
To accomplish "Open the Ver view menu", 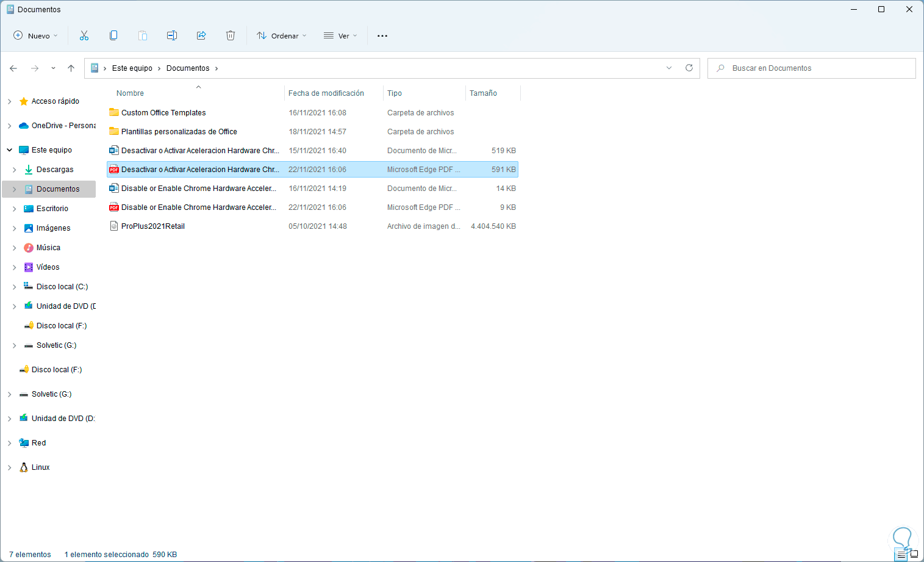I will click(340, 36).
